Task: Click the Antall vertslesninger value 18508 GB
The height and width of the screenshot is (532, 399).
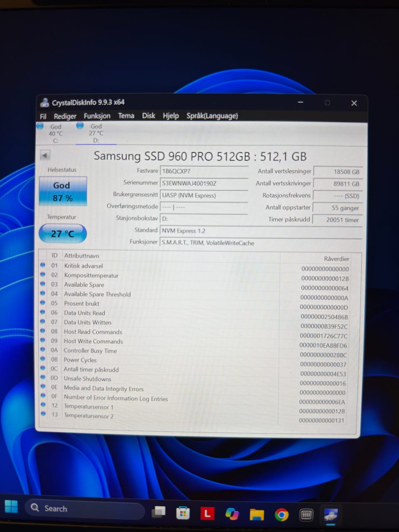Action: click(x=337, y=172)
